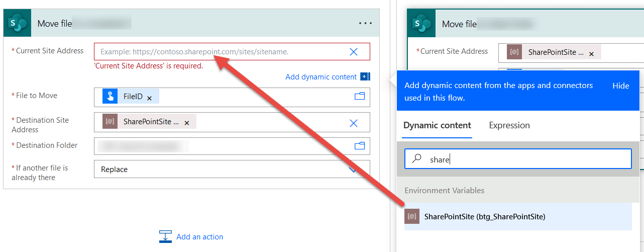Screen dimensions: 644x252
Task: Click into the empty Current Site Address field
Action: coord(221,52)
